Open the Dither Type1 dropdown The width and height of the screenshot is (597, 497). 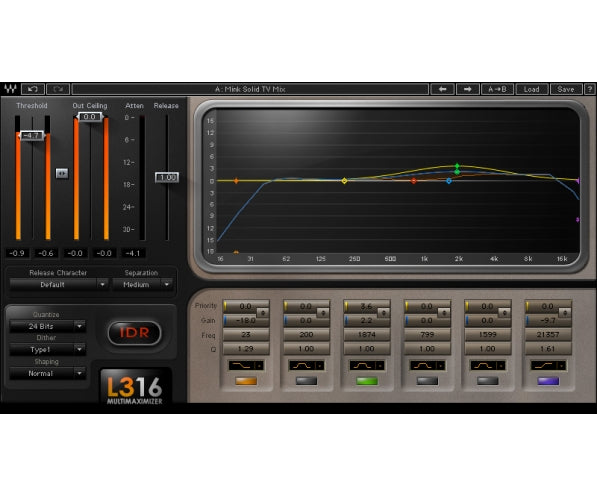(47, 350)
